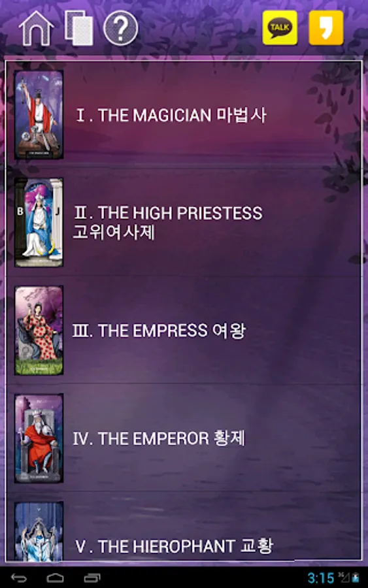Image resolution: width=368 pixels, height=588 pixels.
Task: Open The Hierophant card thumbnail
Action: tap(39, 531)
